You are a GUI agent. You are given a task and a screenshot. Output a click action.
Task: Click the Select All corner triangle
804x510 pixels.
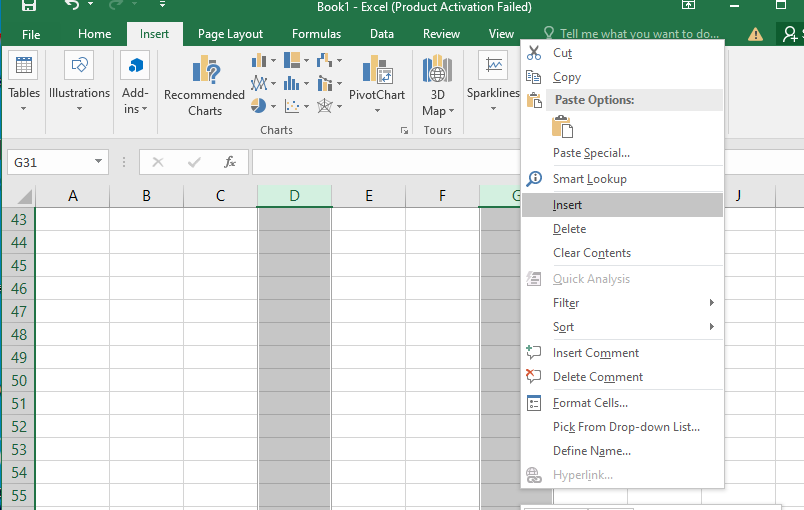pyautogui.click(x=24, y=196)
